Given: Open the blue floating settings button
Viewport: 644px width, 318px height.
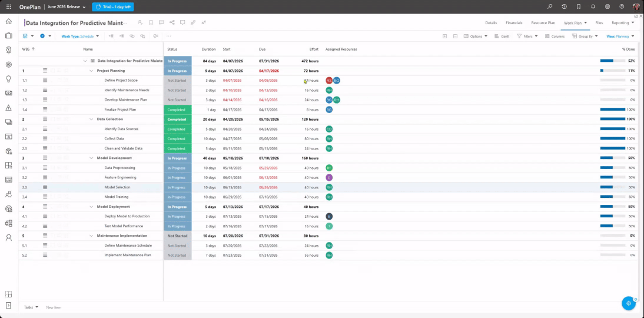Looking at the screenshot, I should coord(628,303).
